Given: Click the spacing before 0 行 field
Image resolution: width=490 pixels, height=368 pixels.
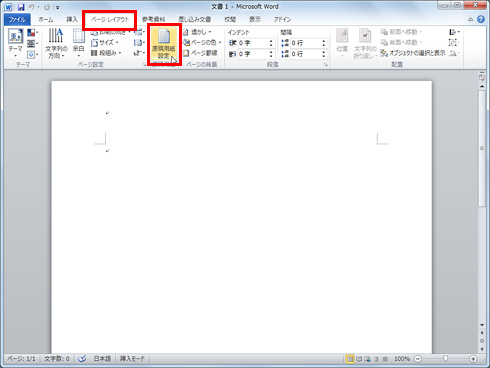Looking at the screenshot, I should click(305, 43).
